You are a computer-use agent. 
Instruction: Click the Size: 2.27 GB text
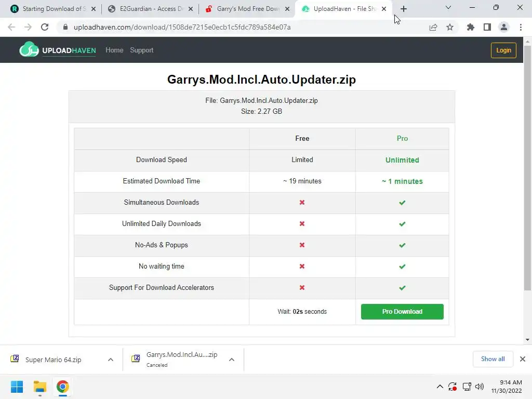click(262, 111)
